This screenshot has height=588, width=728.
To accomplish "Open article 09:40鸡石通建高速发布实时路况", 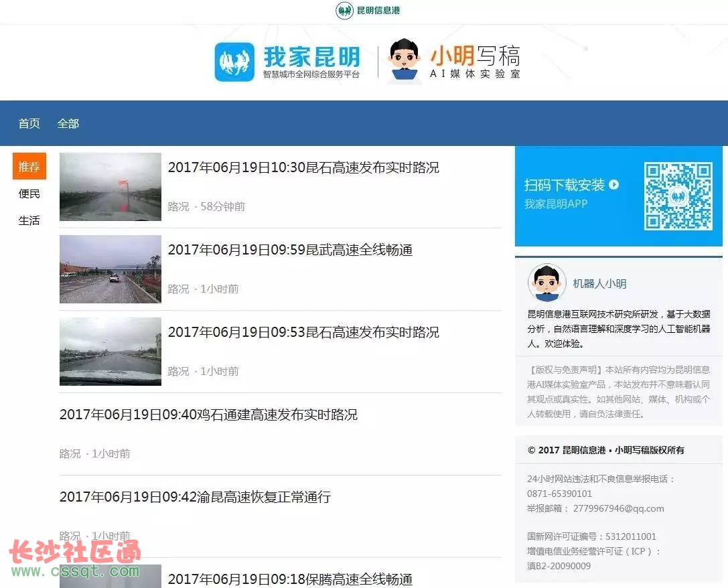I will [208, 415].
